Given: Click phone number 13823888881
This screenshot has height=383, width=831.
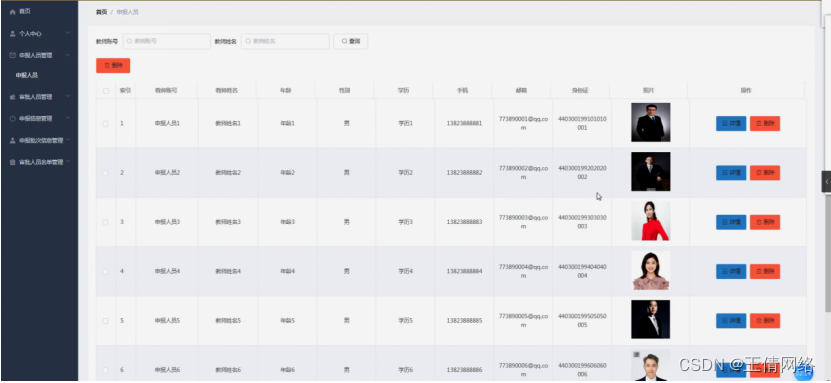Looking at the screenshot, I should pyautogui.click(x=464, y=123).
